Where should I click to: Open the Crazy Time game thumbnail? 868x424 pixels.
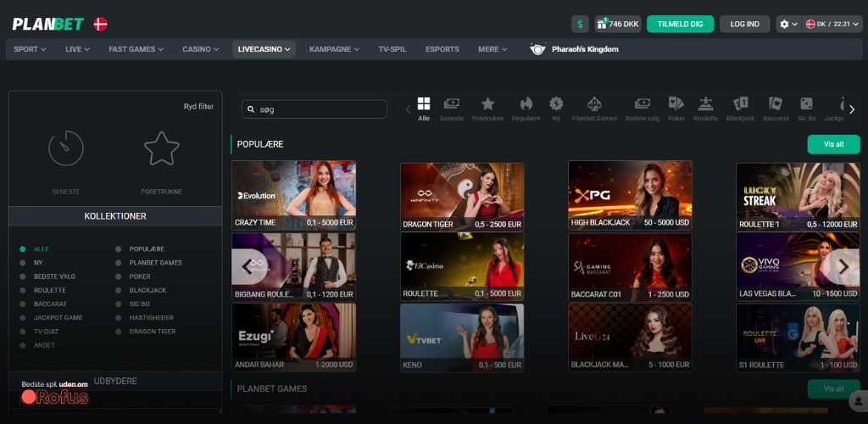[293, 195]
